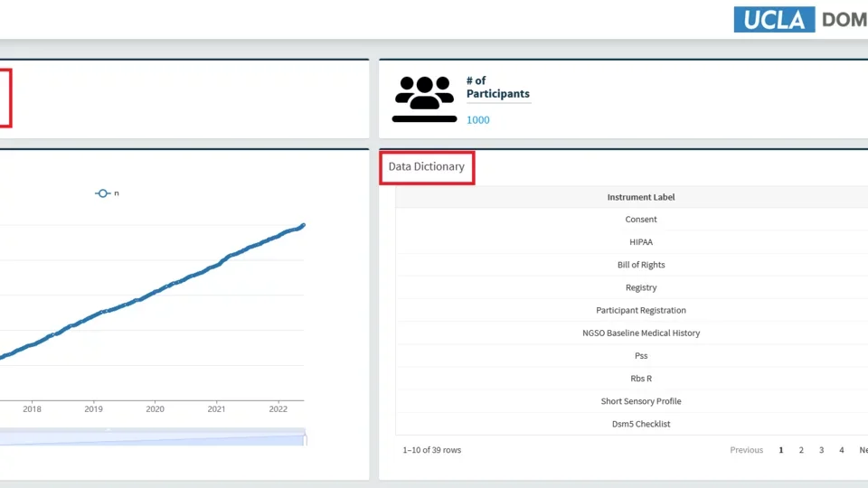
Task: Go to page 3 of data dictionary
Action: point(822,450)
